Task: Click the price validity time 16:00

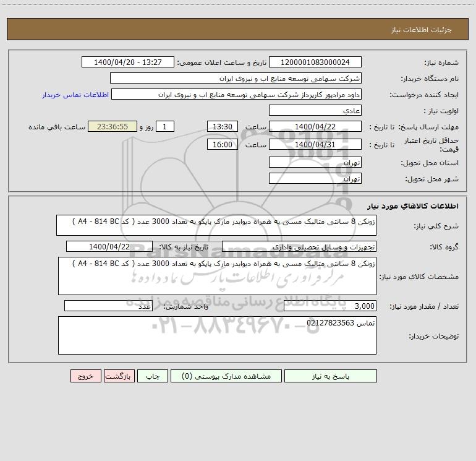Action: pyautogui.click(x=222, y=144)
